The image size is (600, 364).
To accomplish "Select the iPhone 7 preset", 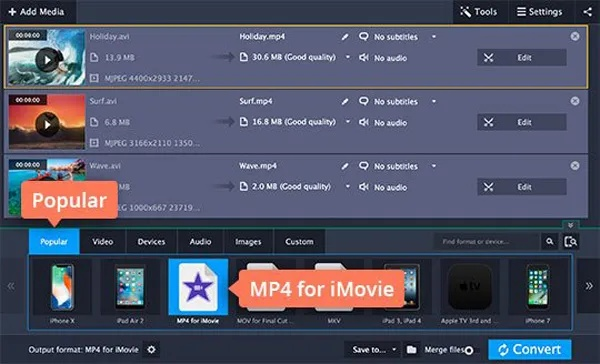I will click(x=538, y=292).
